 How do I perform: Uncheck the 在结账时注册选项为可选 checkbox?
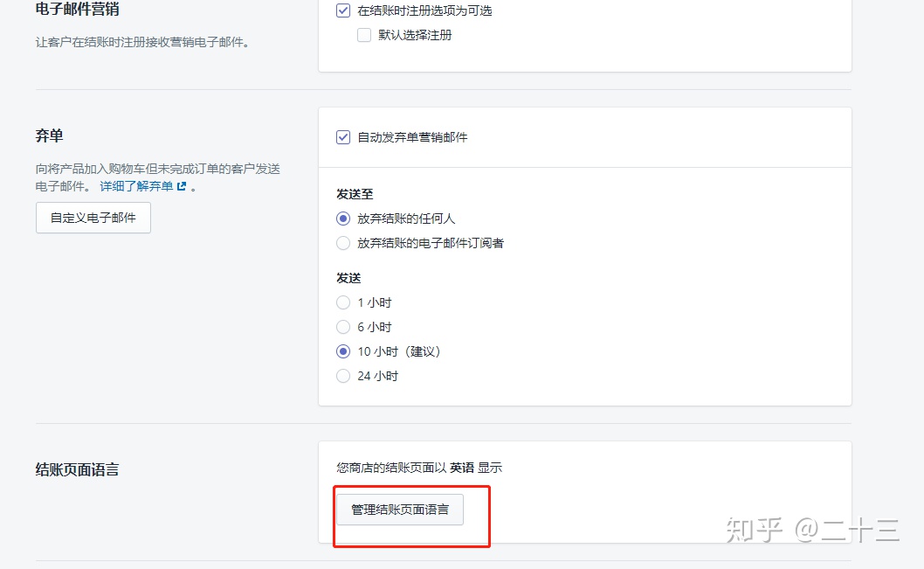pyautogui.click(x=343, y=11)
